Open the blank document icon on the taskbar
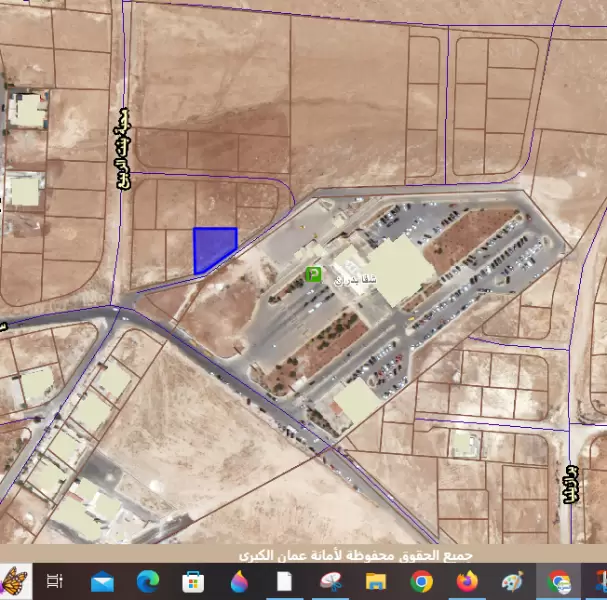Screen dimensions: 607x600 coord(284,581)
